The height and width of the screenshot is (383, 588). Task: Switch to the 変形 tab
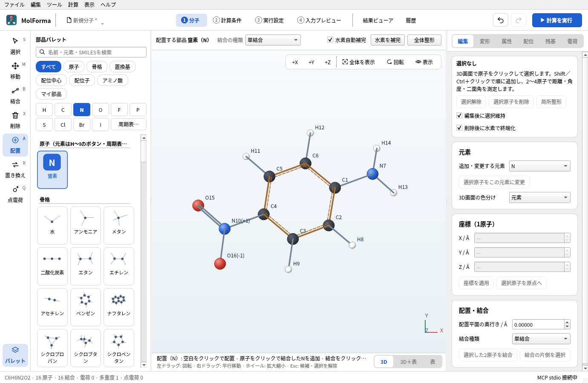(485, 41)
